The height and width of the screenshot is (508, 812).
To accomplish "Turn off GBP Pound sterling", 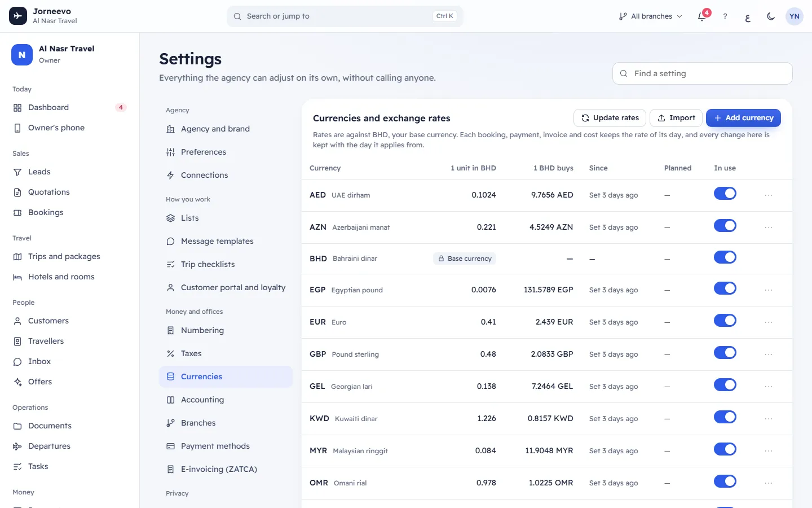I will [725, 353].
